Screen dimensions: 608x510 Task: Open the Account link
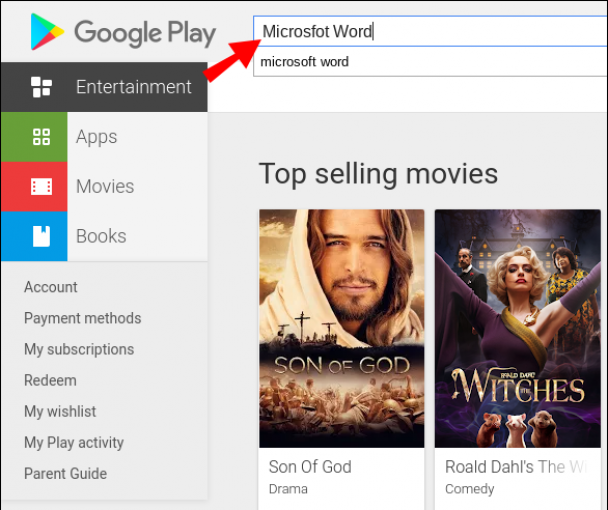pos(51,287)
